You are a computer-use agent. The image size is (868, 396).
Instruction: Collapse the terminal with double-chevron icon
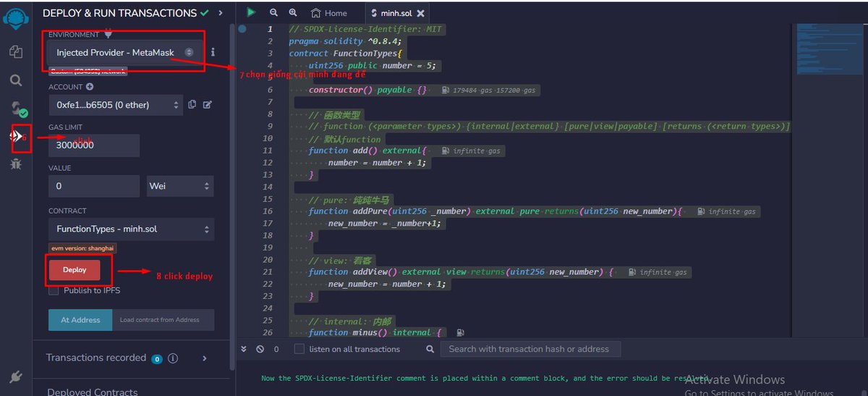(244, 349)
